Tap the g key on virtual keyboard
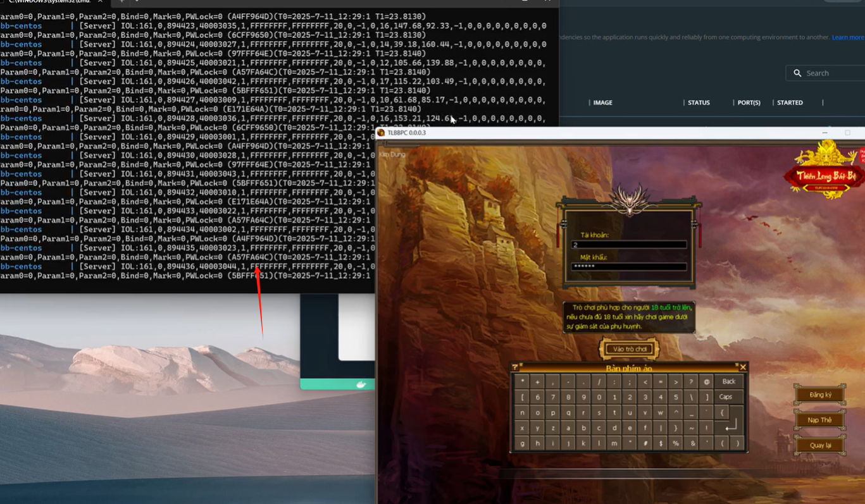The height and width of the screenshot is (504, 865). pyautogui.click(x=522, y=443)
